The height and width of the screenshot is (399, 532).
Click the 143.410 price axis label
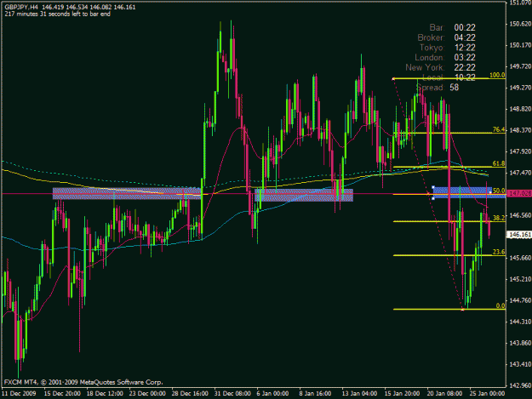pos(520,364)
